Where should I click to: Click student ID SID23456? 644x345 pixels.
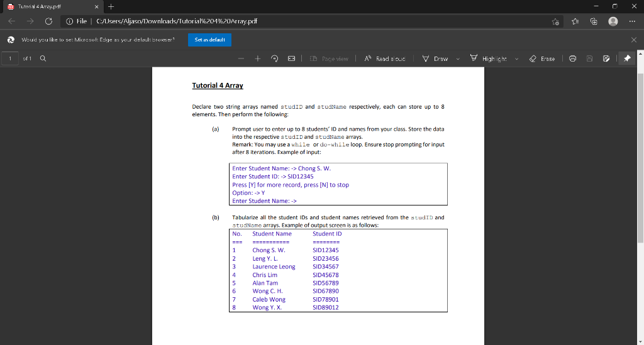pyautogui.click(x=326, y=258)
